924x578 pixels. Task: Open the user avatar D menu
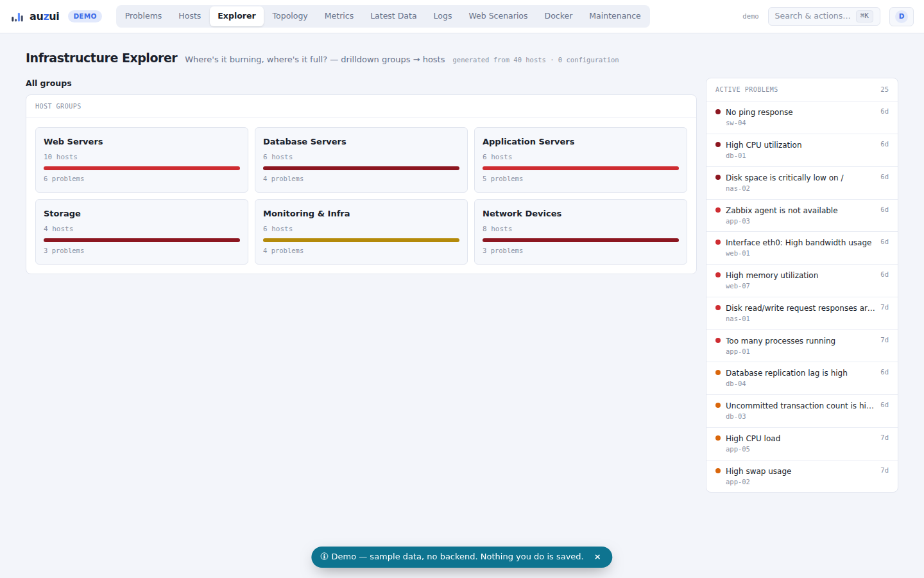[902, 16]
